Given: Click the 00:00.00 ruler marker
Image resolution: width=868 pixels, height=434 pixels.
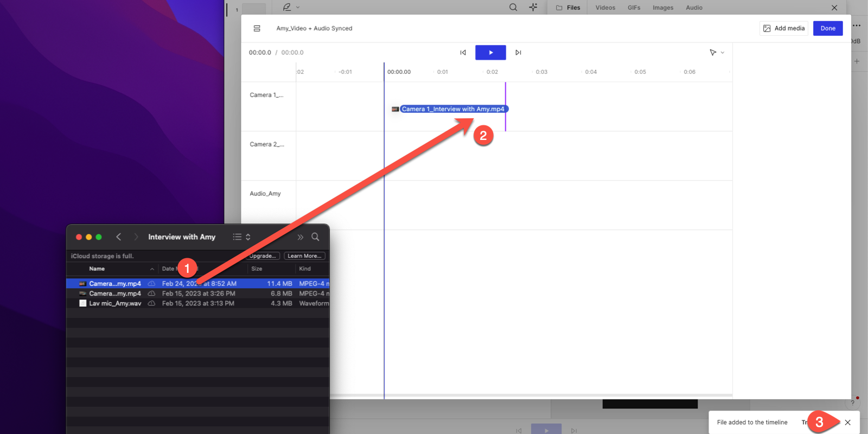Looking at the screenshot, I should tap(399, 72).
